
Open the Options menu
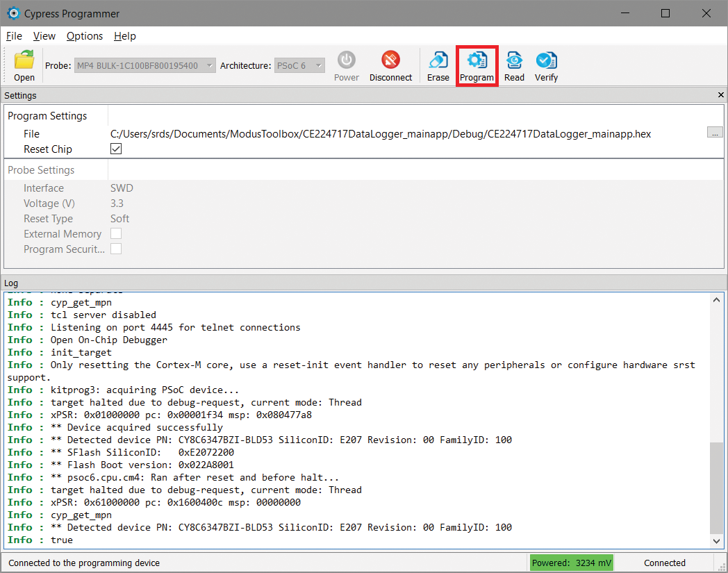click(85, 36)
